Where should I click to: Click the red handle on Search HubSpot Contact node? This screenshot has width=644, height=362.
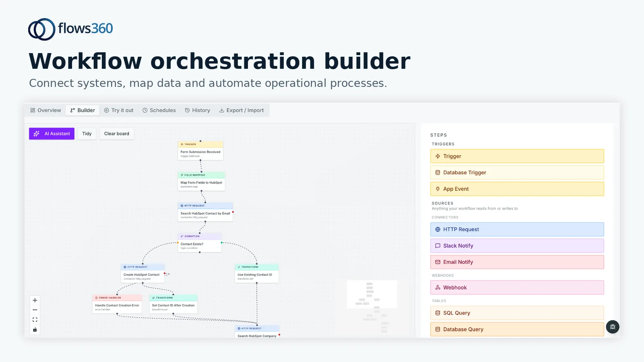(233, 212)
